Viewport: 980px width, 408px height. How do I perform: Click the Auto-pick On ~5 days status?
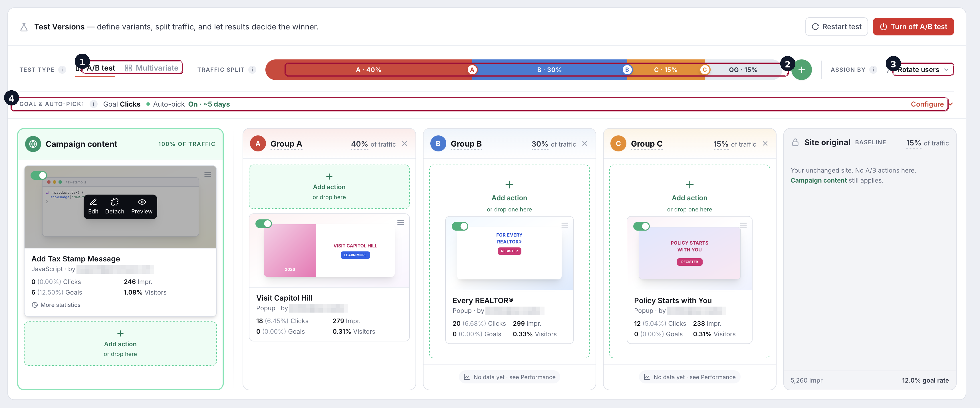188,104
